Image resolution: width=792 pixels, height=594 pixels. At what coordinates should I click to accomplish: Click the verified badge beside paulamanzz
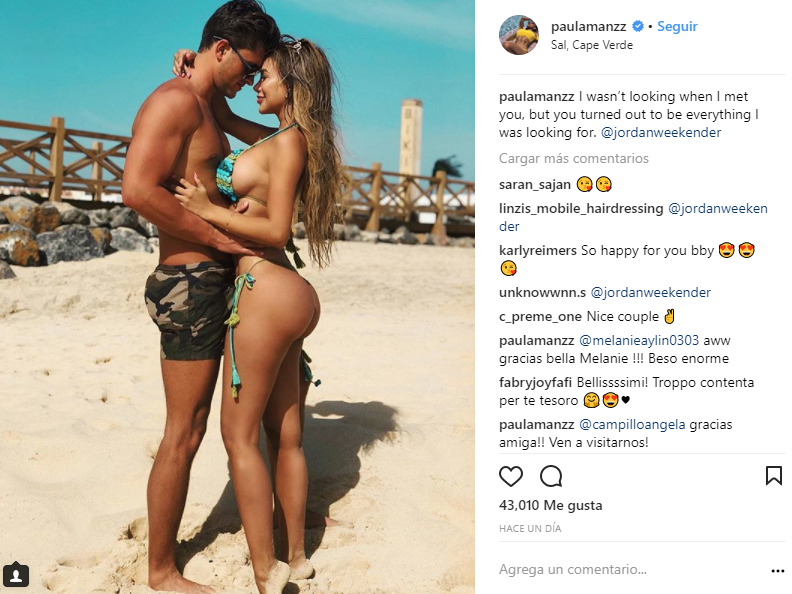click(638, 26)
